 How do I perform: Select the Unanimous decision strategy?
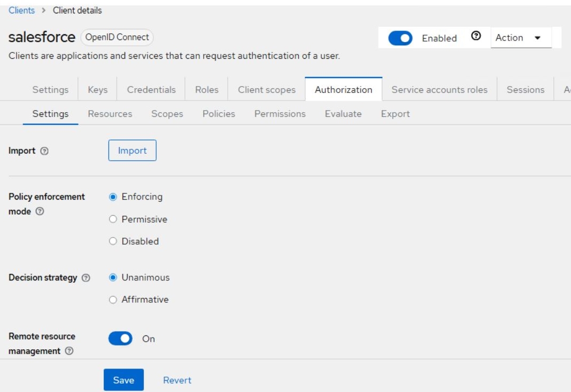[x=113, y=278]
